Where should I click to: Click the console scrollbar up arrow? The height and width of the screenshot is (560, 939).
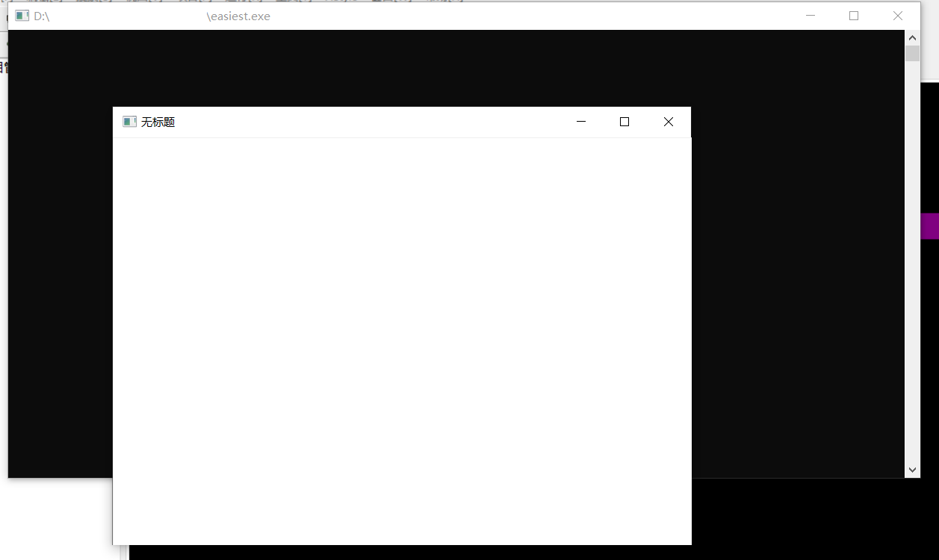[912, 37]
